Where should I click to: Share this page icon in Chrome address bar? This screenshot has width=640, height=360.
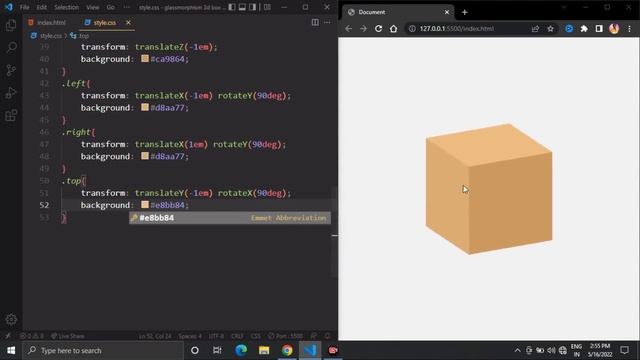point(535,29)
